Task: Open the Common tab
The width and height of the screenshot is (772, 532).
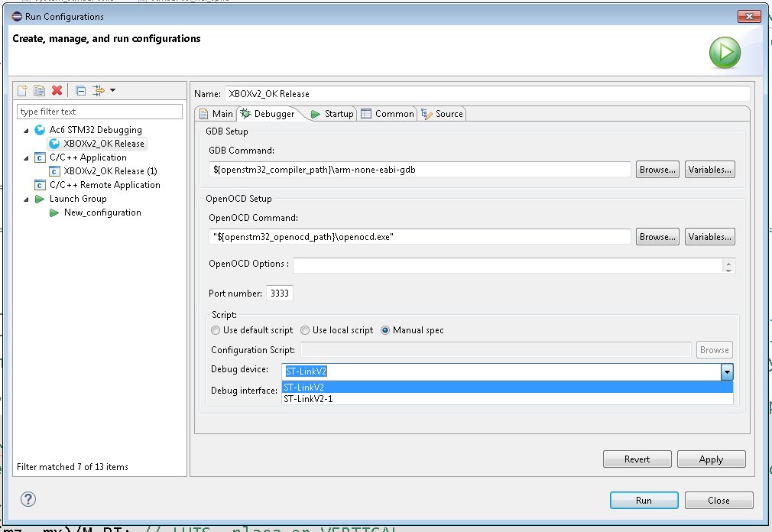Action: (x=388, y=114)
